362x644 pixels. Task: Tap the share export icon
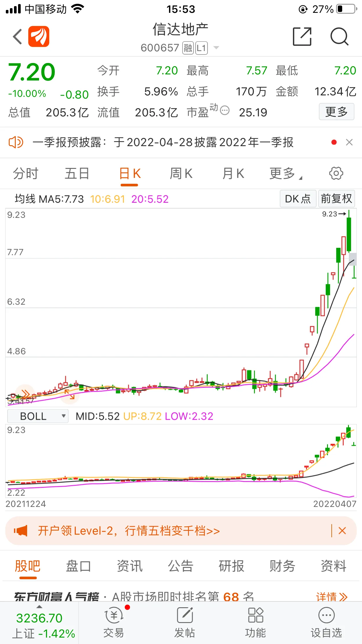pos(302,36)
